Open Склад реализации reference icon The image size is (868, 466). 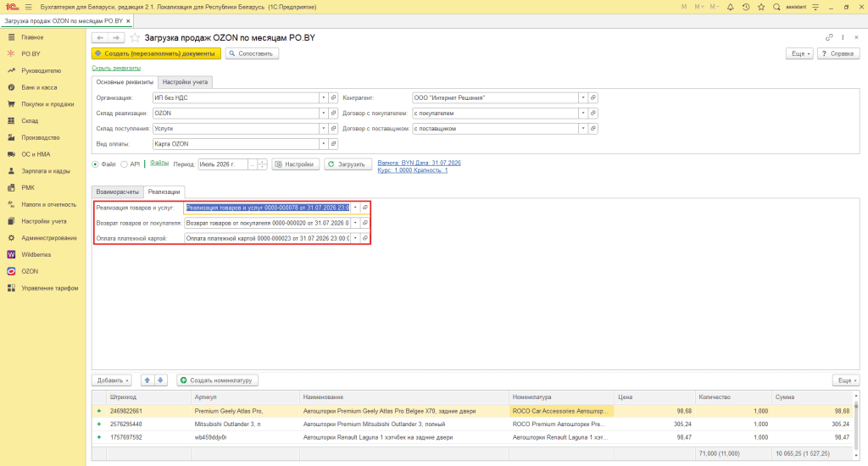(x=333, y=113)
